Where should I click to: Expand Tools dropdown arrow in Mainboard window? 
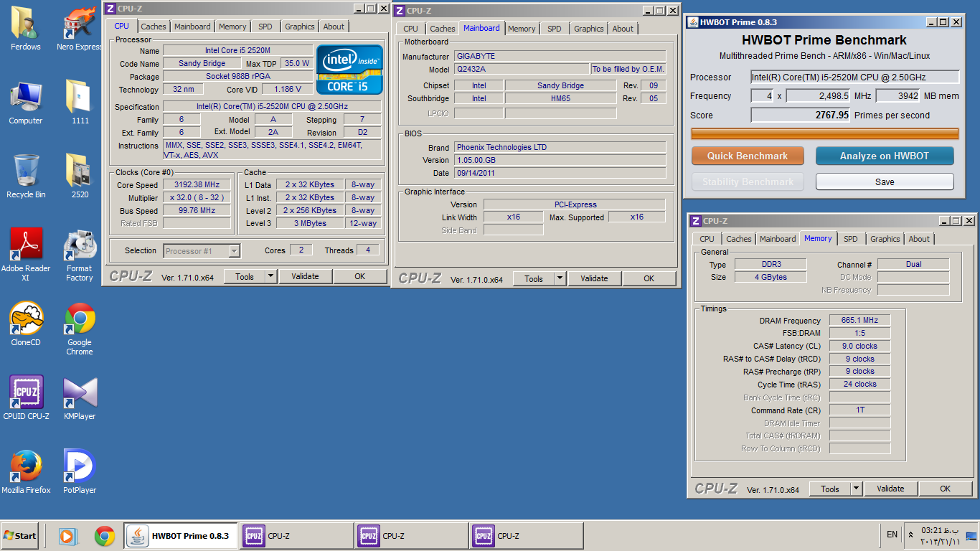click(560, 279)
